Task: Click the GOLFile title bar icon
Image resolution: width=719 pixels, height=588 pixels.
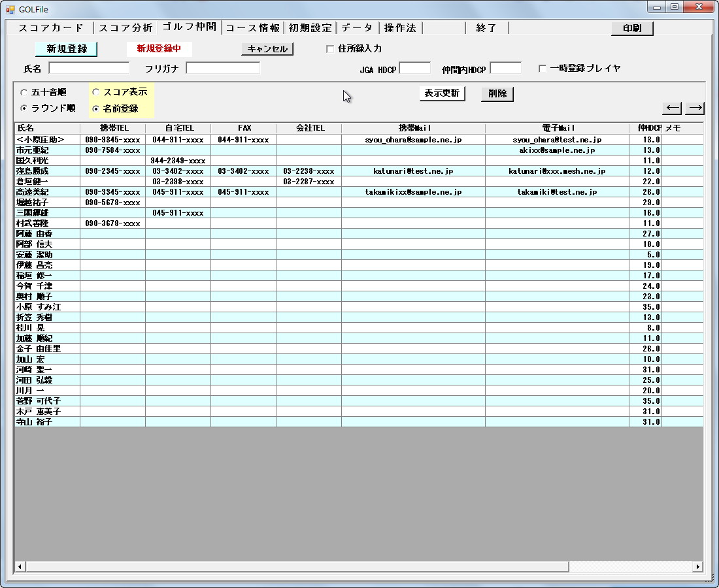Action: [x=10, y=9]
